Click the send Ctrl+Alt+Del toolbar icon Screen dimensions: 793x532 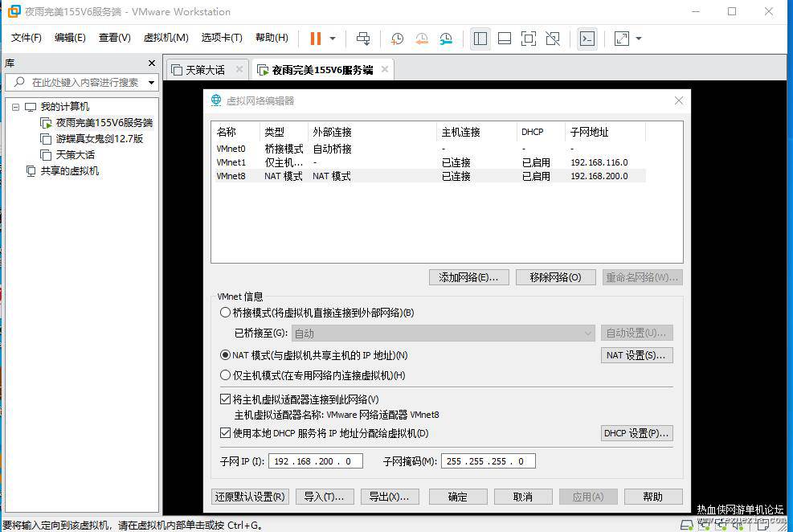363,39
